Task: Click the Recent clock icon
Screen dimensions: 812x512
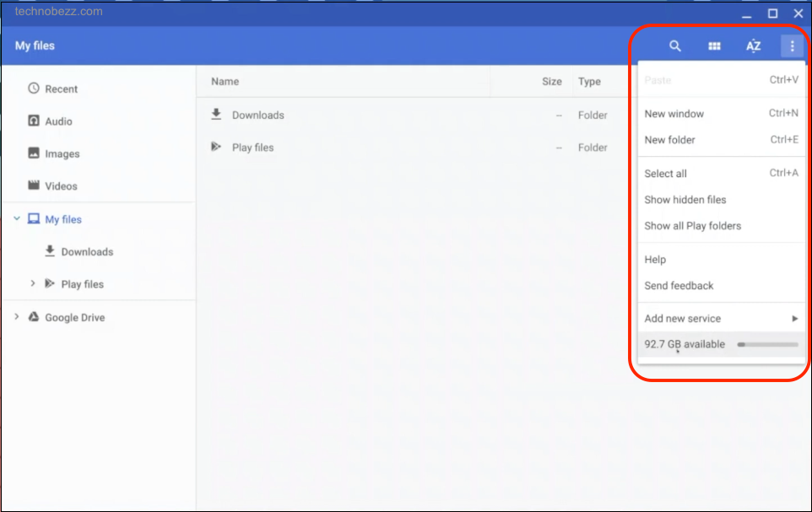Action: tap(34, 88)
